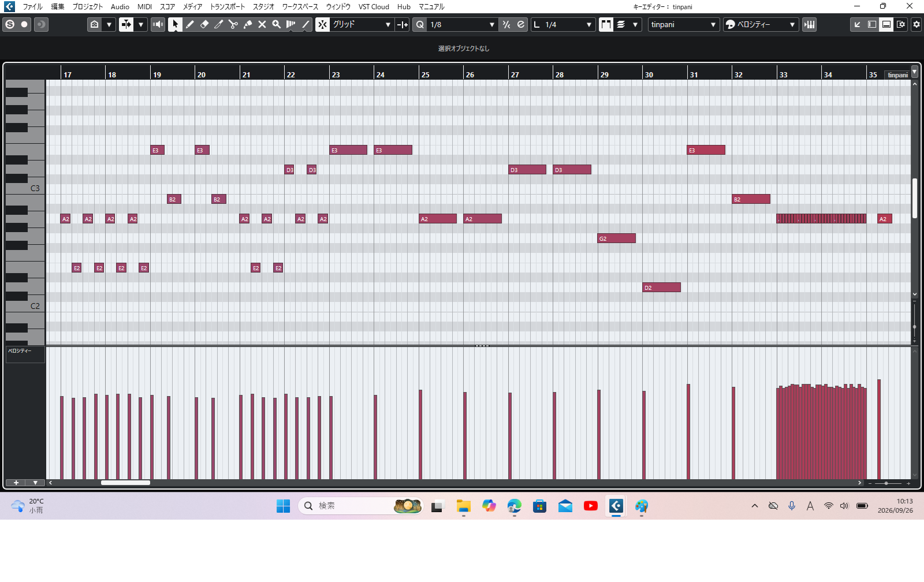Screen dimensions: 924x582
Task: Toggle Solo Editor button
Action: 10,24
